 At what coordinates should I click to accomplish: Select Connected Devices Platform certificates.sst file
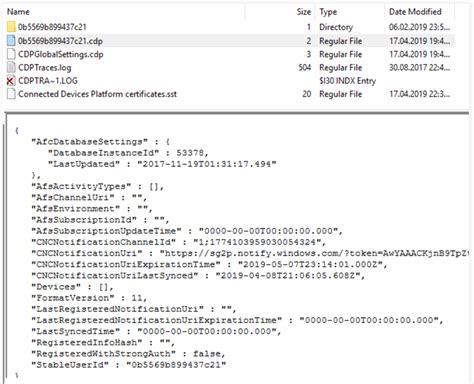coord(97,94)
